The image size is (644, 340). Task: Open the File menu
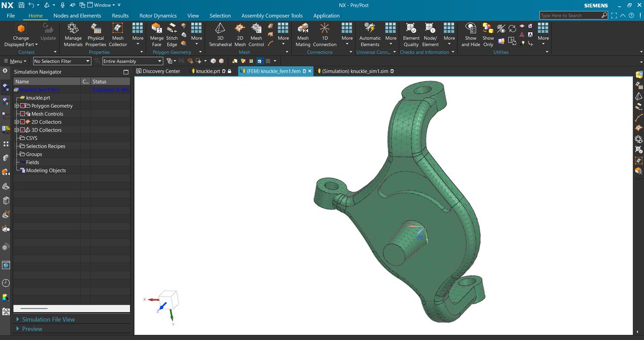pyautogui.click(x=11, y=16)
